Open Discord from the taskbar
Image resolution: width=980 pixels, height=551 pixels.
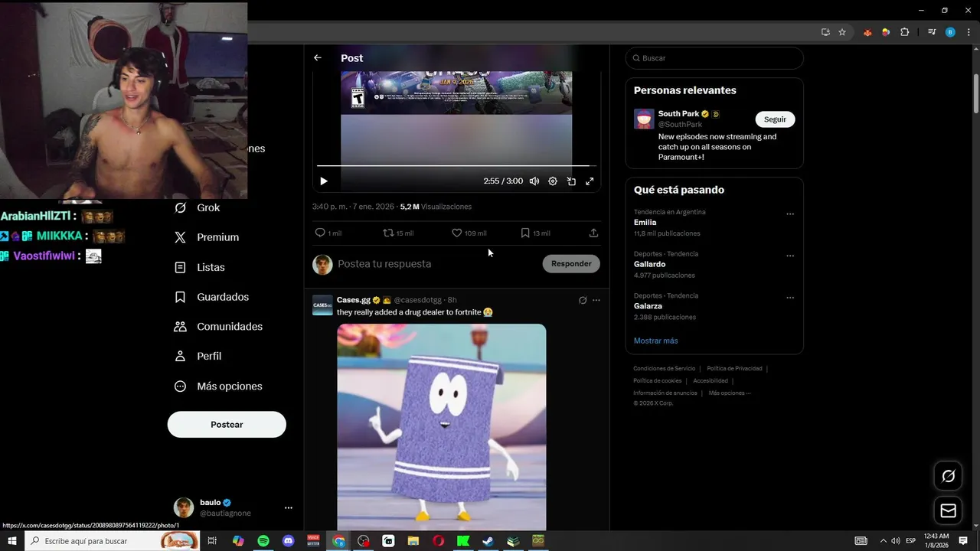click(x=288, y=541)
